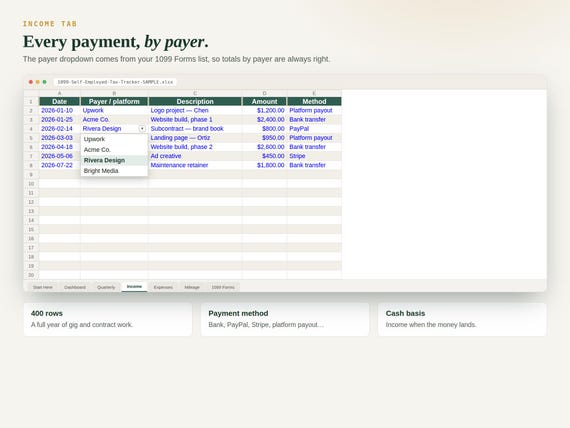Select the Method column header cell
The image size is (570, 428).
click(x=314, y=101)
